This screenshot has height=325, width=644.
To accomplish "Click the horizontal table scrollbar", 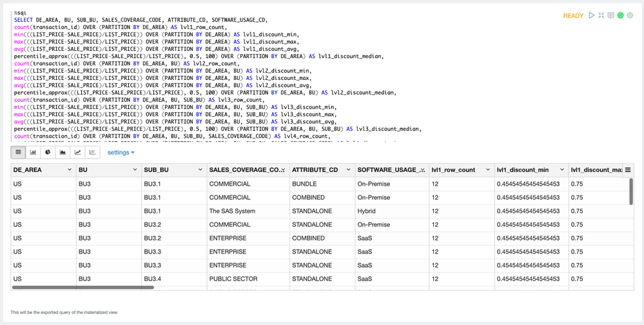I will 83,287.
